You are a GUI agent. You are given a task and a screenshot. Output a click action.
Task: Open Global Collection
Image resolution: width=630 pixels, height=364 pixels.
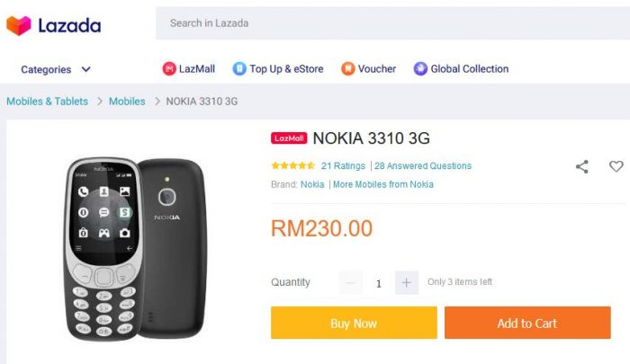click(x=461, y=69)
